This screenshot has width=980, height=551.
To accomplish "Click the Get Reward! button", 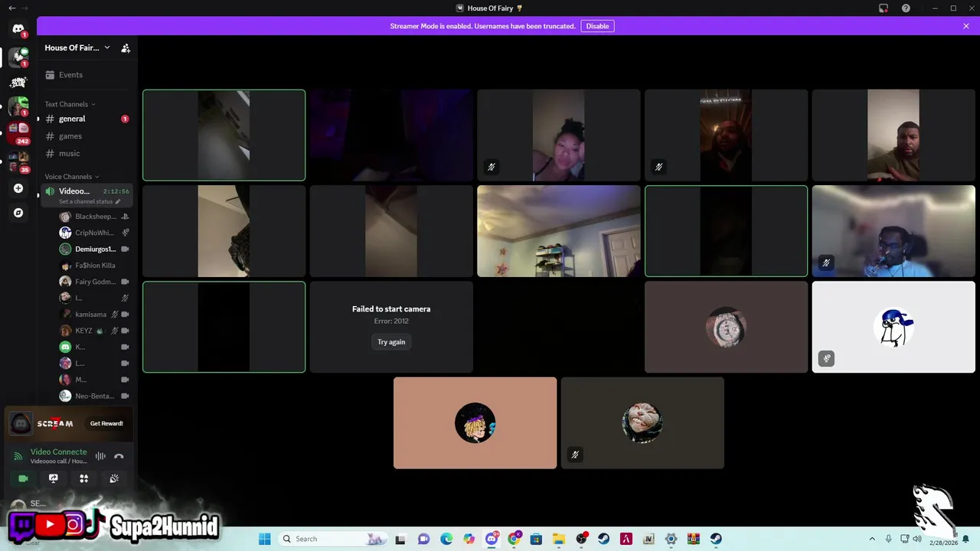I will [x=106, y=423].
